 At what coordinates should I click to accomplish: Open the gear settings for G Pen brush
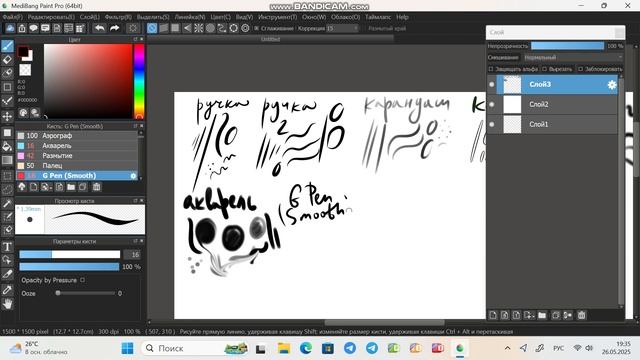(133, 176)
